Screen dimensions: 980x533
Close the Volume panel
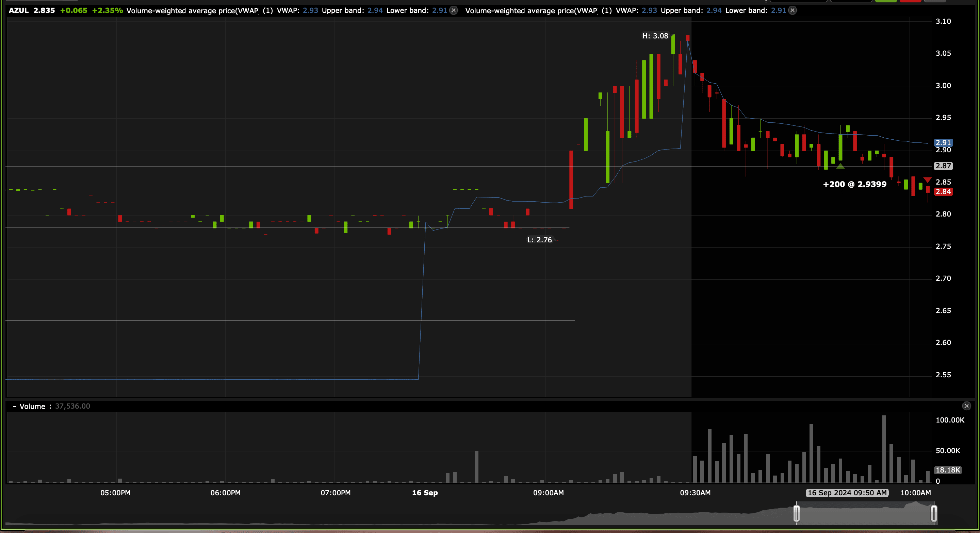[966, 406]
